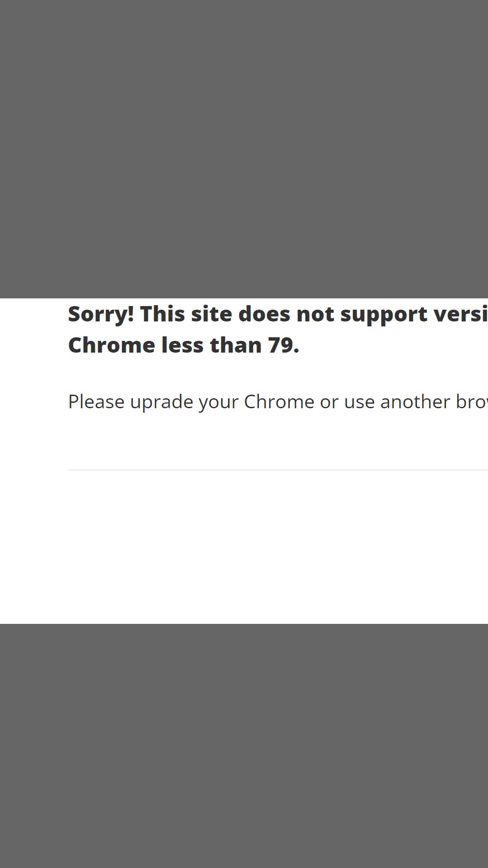Click the word "Sorry!" in the heading
The height and width of the screenshot is (868, 488).
click(x=101, y=315)
